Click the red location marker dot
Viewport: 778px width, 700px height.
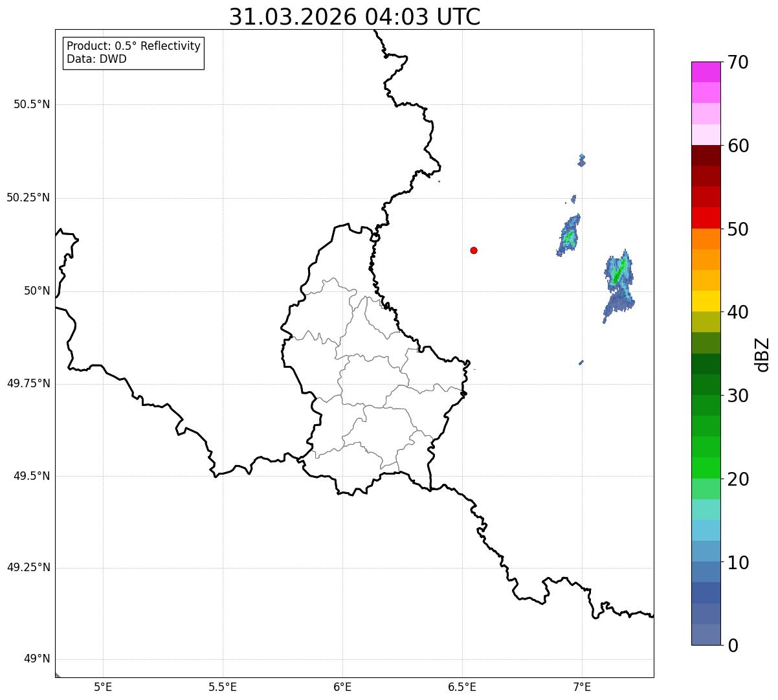(474, 250)
